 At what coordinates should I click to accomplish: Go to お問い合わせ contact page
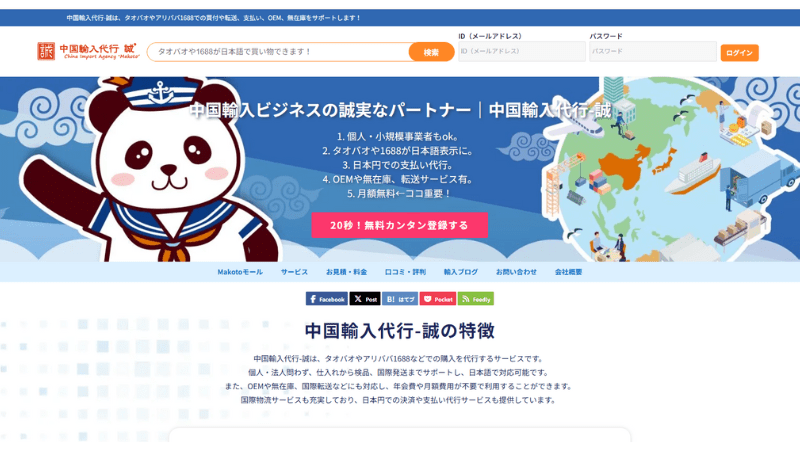(516, 272)
